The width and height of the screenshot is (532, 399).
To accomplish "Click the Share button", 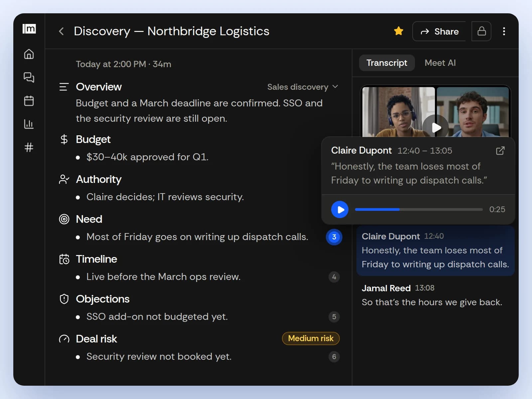I will point(439,31).
